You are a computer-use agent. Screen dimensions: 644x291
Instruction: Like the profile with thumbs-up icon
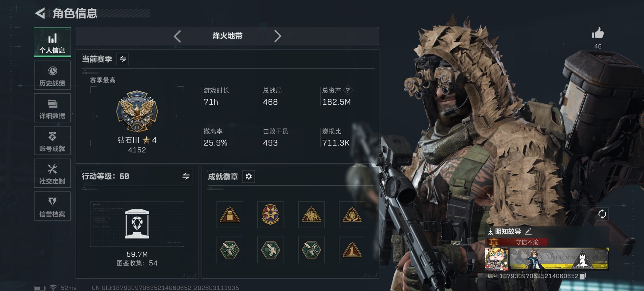coord(598,33)
